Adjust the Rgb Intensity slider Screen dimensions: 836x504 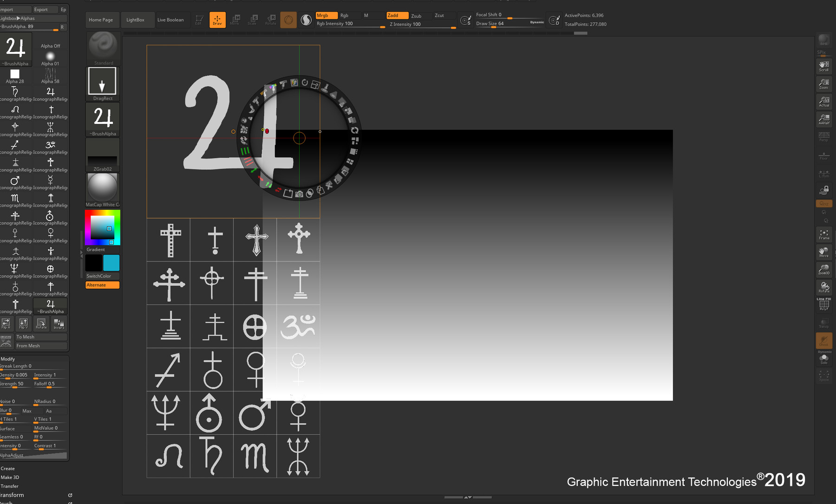coord(351,24)
